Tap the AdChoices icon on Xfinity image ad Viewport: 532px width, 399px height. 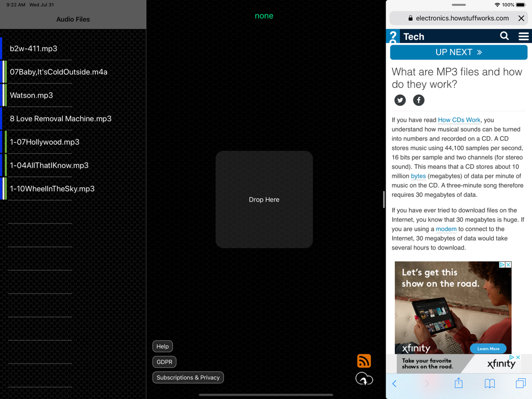point(502,264)
